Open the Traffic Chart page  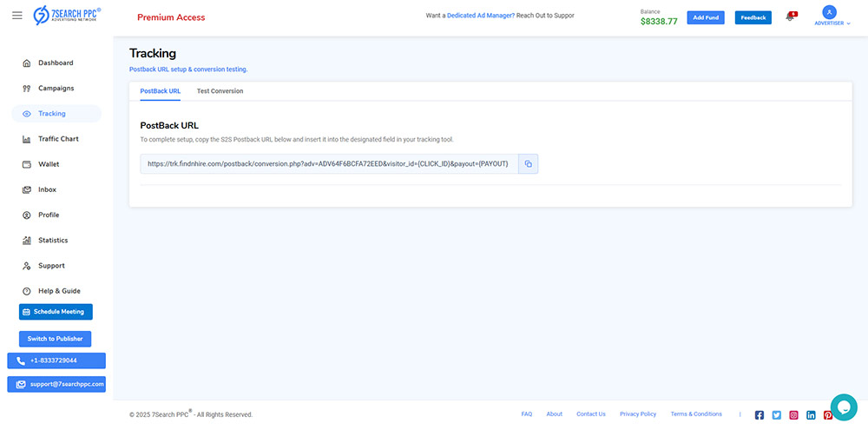[58, 139]
